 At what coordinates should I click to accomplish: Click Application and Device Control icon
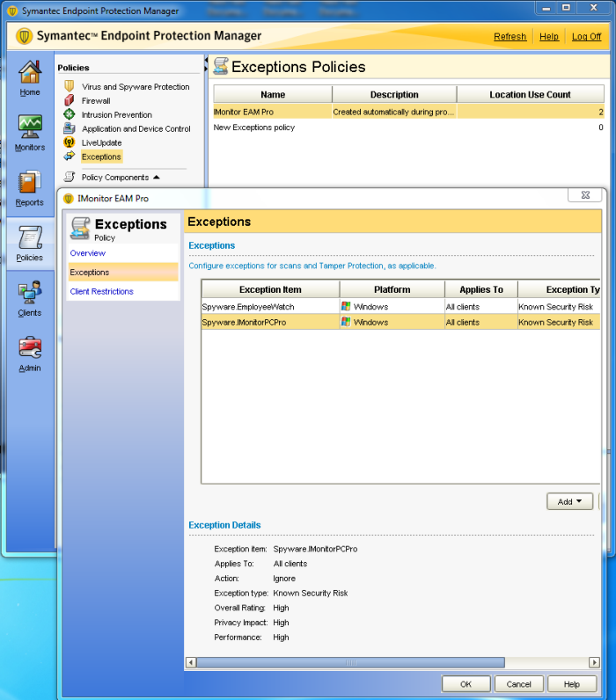click(x=70, y=128)
